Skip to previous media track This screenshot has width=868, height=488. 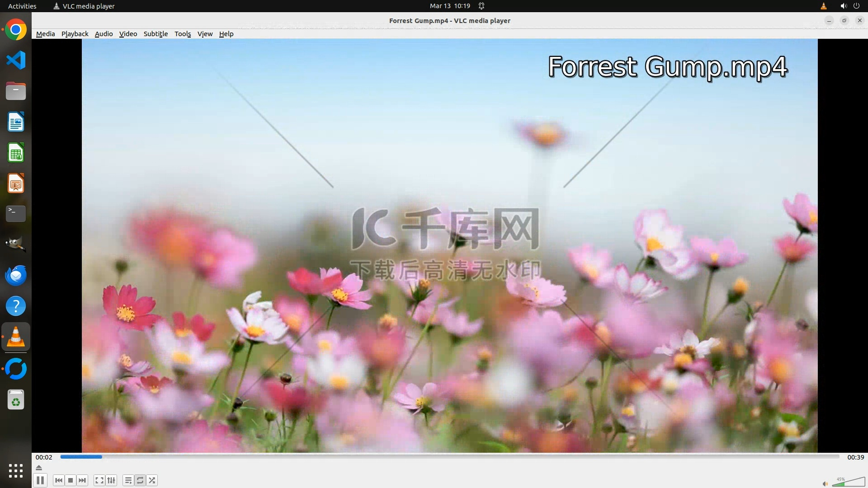click(58, 480)
